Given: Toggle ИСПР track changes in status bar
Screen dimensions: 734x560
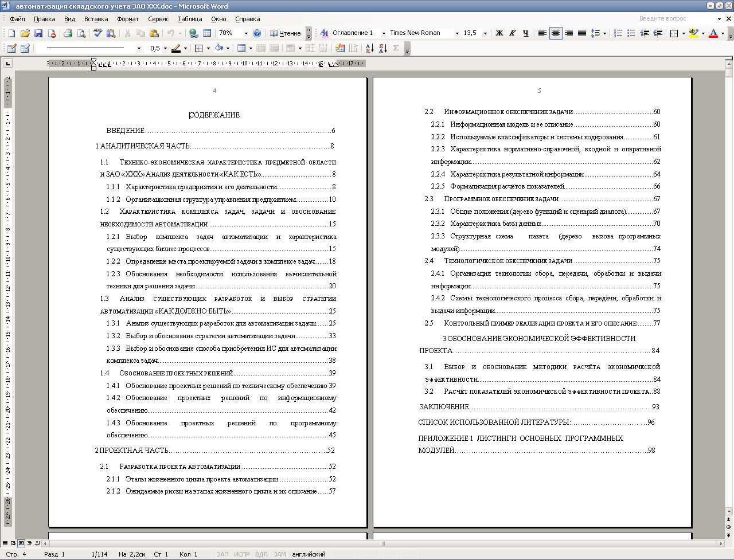Looking at the screenshot, I should click(241, 554).
